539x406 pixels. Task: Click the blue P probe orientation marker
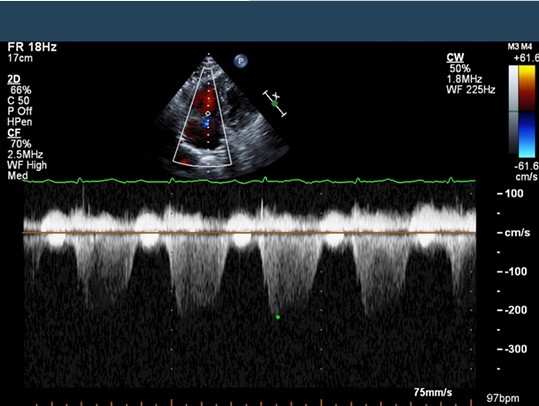(241, 61)
